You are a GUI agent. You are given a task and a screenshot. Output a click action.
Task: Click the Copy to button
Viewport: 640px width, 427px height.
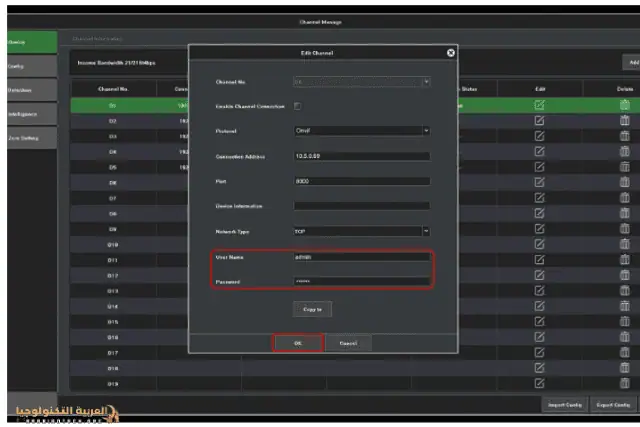coord(312,309)
